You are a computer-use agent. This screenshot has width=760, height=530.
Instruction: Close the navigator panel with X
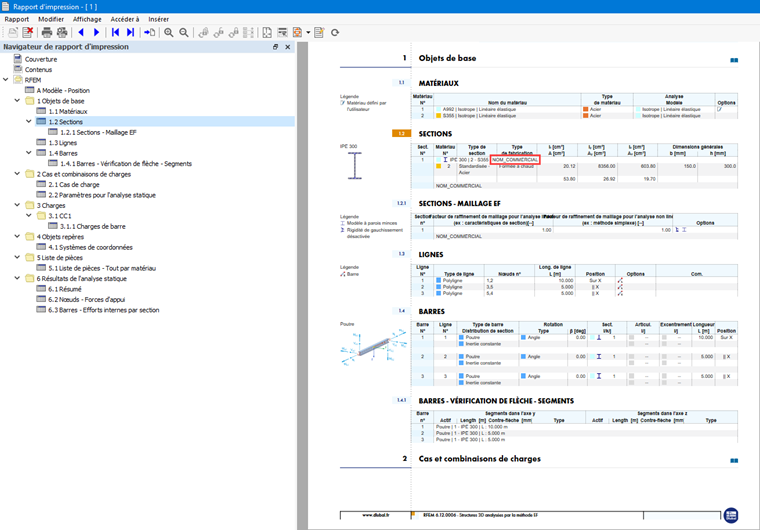tap(287, 47)
